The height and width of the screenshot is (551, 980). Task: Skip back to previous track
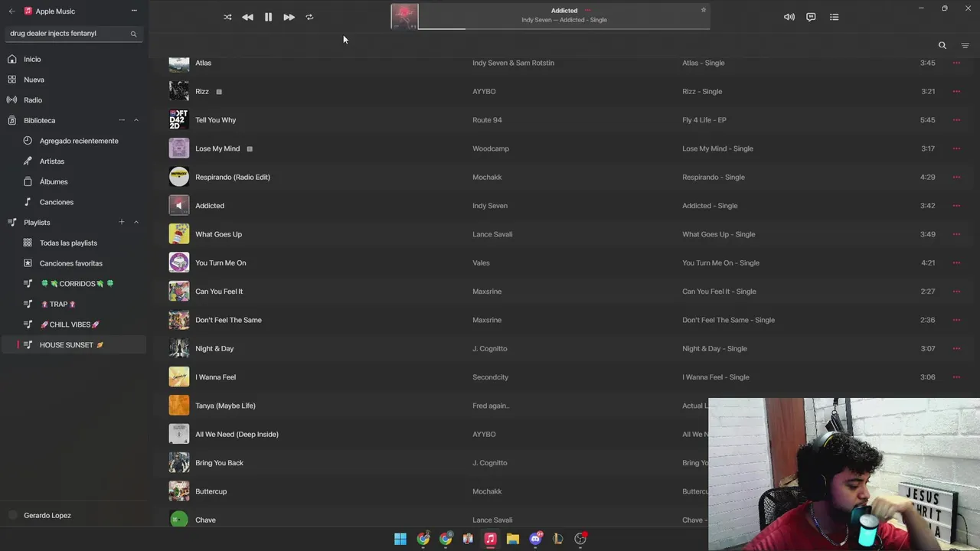[x=247, y=17]
